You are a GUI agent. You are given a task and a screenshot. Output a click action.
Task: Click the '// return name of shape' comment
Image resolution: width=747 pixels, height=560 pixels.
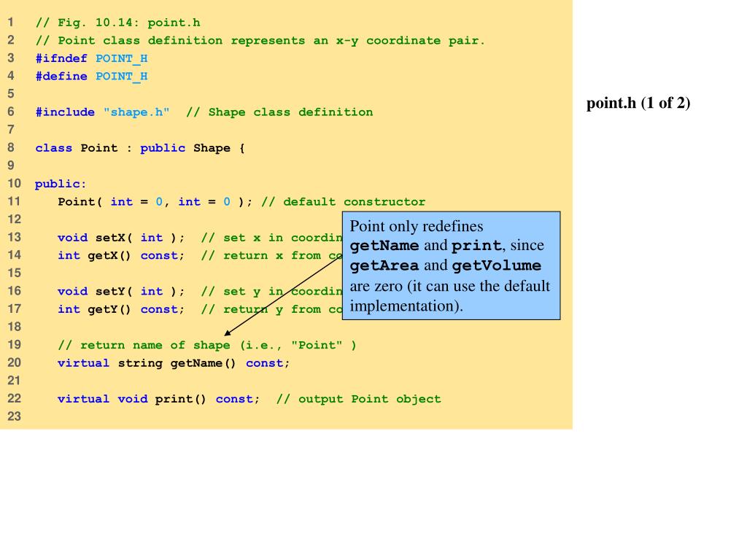coord(206,345)
